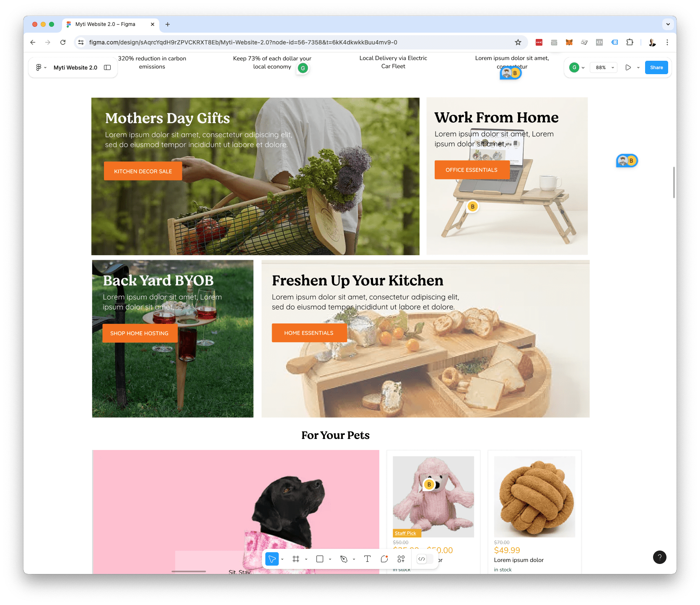
Task: Click the OFFICE ESSENTIALS button
Action: [x=472, y=170]
